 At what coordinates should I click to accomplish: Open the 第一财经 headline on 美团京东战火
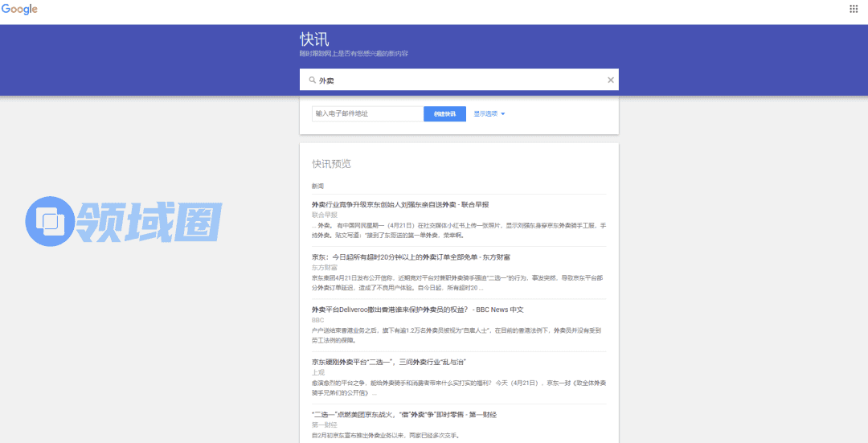click(403, 414)
